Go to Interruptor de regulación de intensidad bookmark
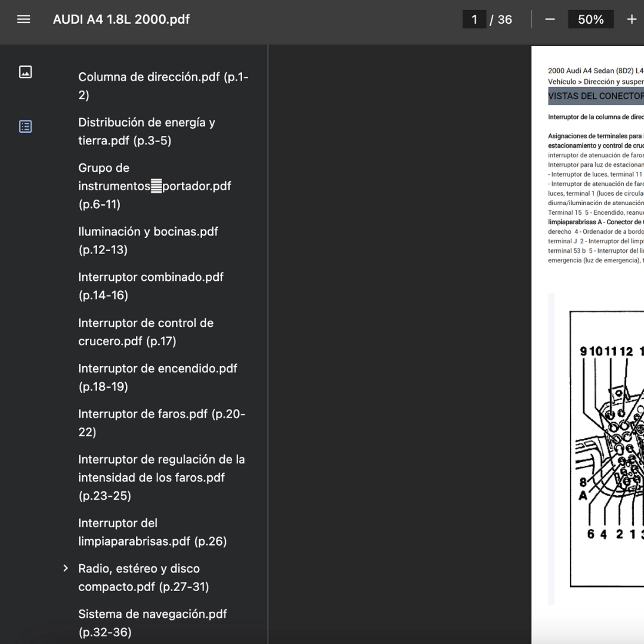644x644 pixels. [x=161, y=477]
